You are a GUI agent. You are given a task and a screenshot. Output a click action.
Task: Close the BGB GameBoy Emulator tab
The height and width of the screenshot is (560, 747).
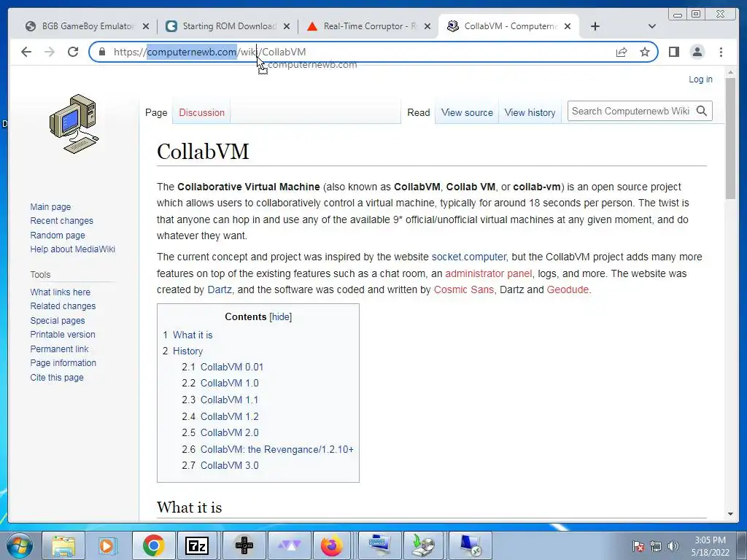[x=146, y=26]
